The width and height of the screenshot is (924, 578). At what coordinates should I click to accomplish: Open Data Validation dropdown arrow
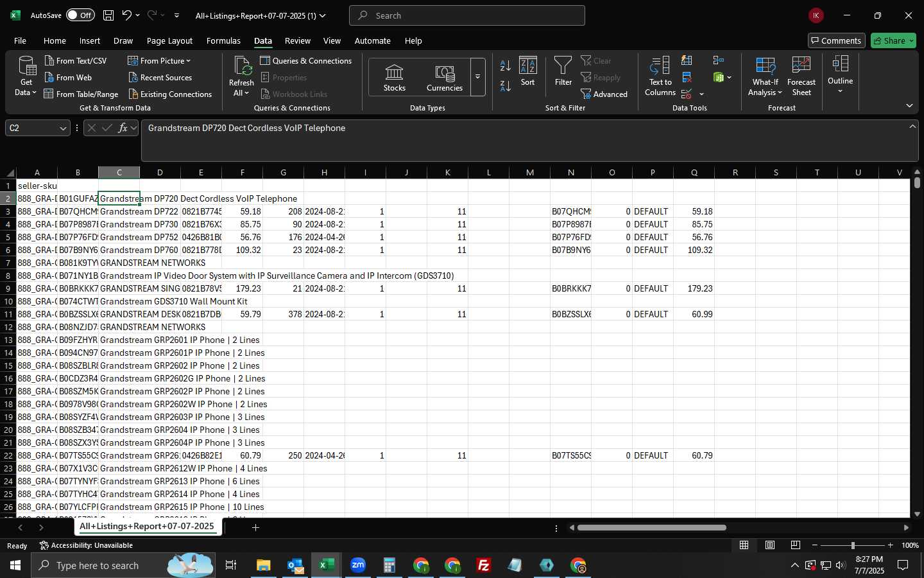[x=701, y=94]
